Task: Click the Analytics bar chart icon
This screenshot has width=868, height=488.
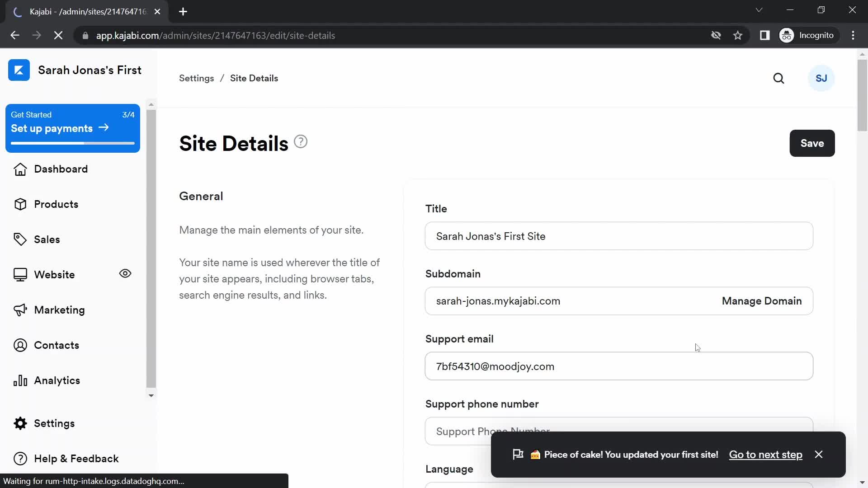Action: tap(20, 380)
